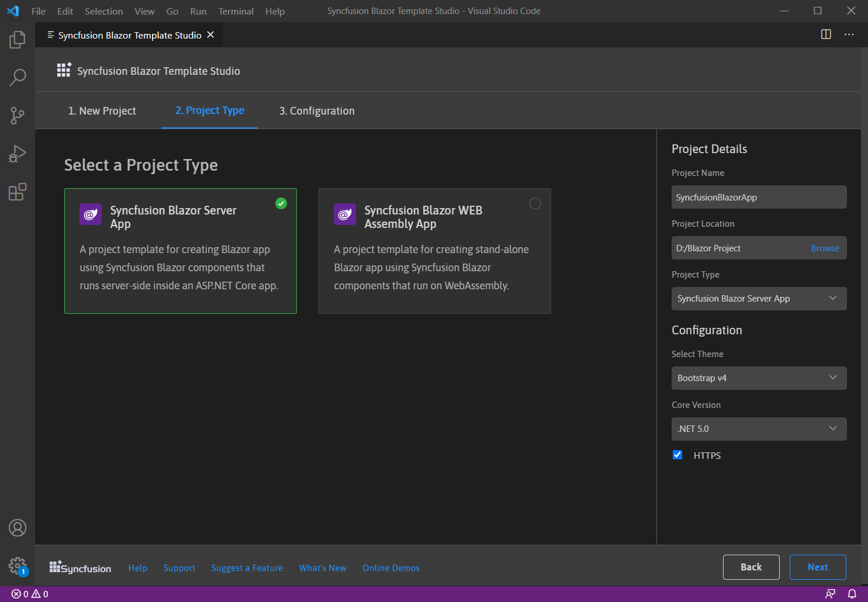Open the Search view icon
Image resolution: width=868 pixels, height=602 pixels.
pyautogui.click(x=18, y=77)
